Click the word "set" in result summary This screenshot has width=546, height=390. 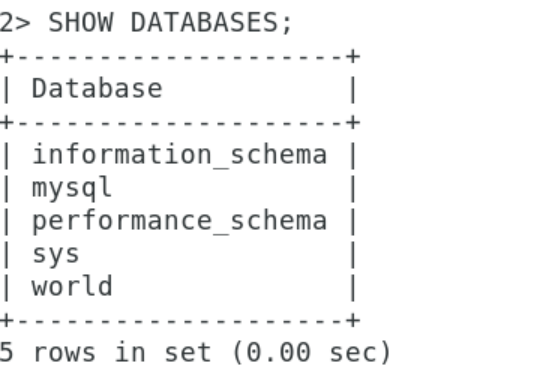point(188,352)
